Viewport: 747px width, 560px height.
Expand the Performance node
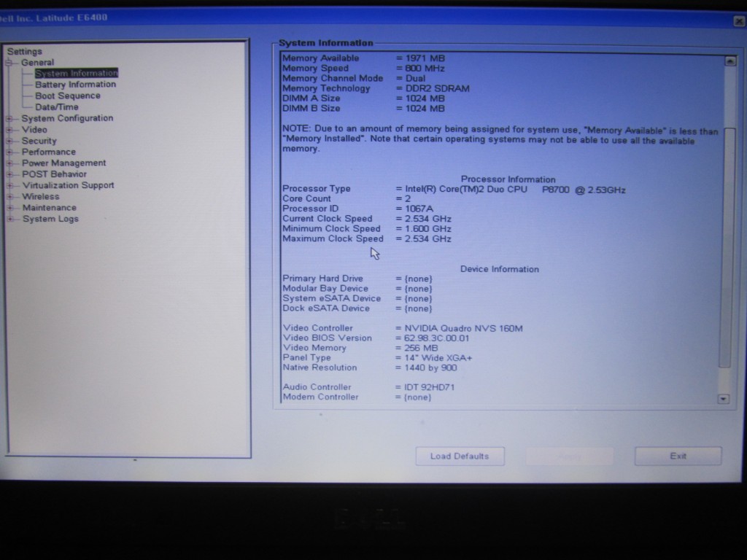coord(9,152)
